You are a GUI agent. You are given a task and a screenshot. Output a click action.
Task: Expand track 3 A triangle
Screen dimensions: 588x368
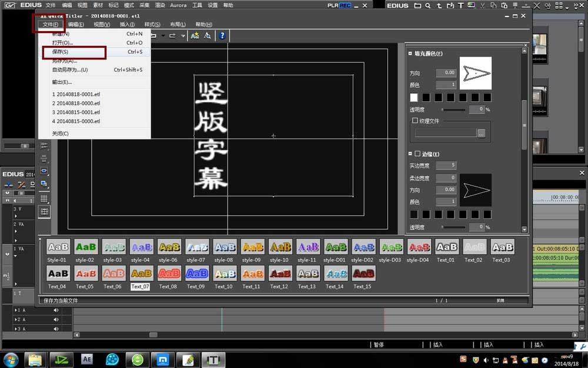pyautogui.click(x=16, y=329)
